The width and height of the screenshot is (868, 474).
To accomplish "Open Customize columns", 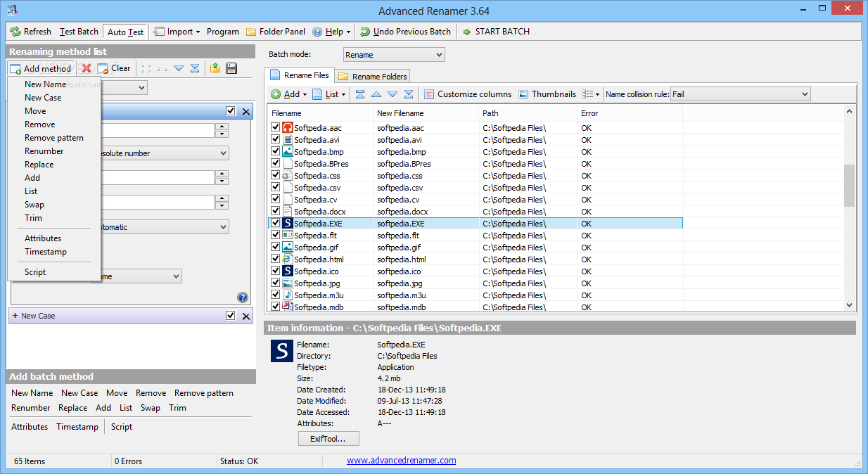I will pos(467,94).
